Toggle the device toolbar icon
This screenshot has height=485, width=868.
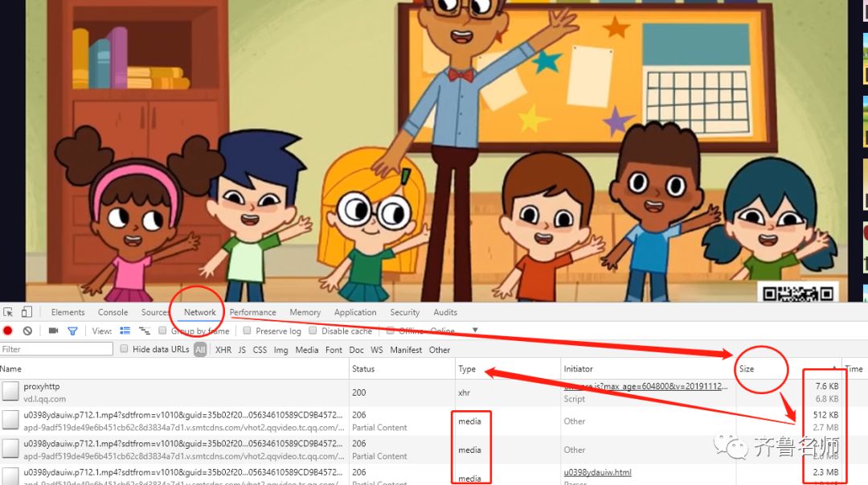click(27, 312)
